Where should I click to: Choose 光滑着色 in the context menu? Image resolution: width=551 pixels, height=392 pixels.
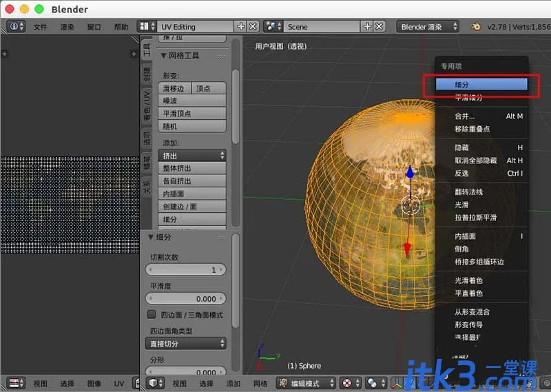pos(481,280)
